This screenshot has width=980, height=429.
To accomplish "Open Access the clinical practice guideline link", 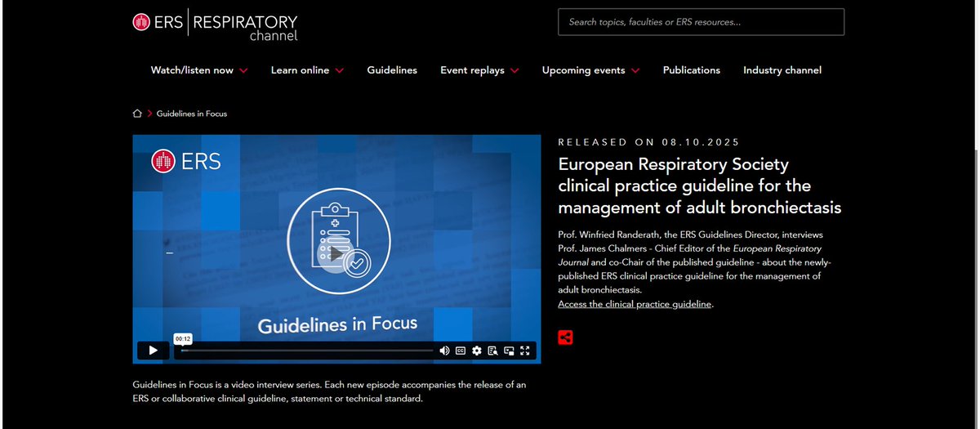I will click(x=635, y=304).
